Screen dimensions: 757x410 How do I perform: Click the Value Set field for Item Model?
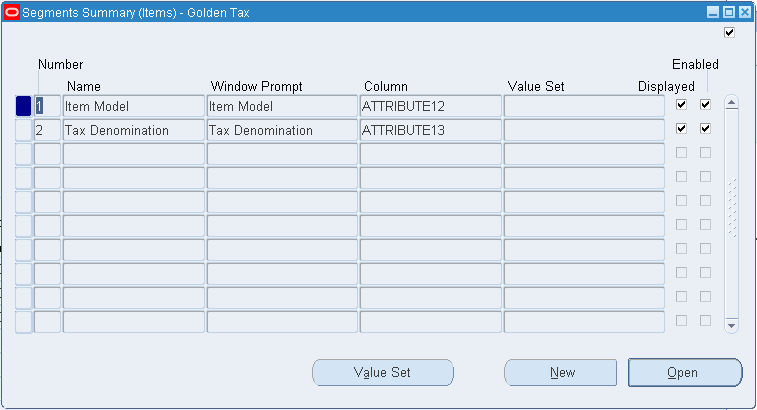(x=584, y=106)
